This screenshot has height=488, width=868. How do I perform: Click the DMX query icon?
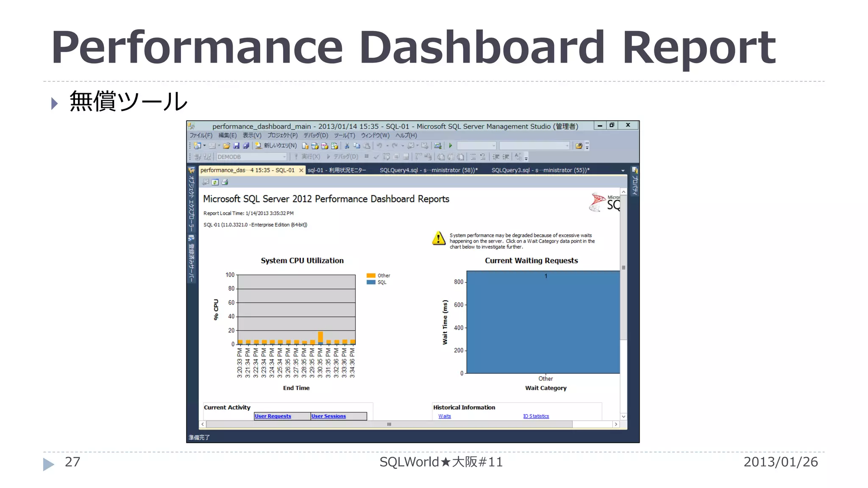click(325, 146)
